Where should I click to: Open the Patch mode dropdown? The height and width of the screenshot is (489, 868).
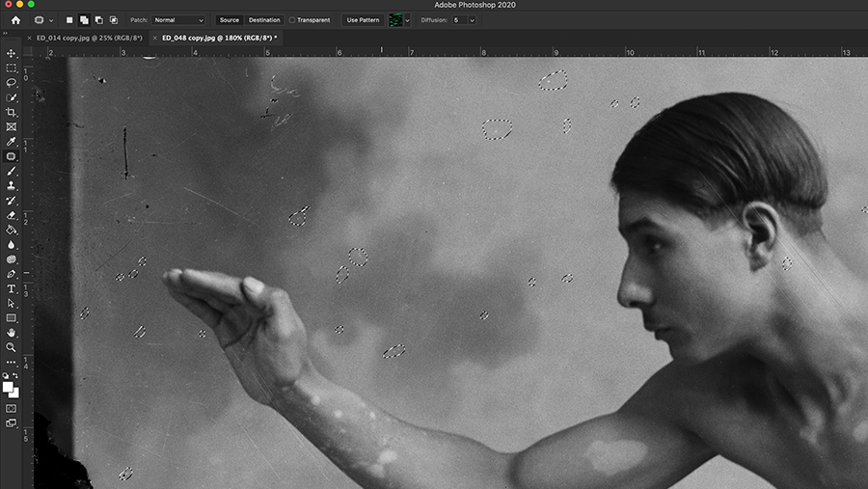[178, 20]
